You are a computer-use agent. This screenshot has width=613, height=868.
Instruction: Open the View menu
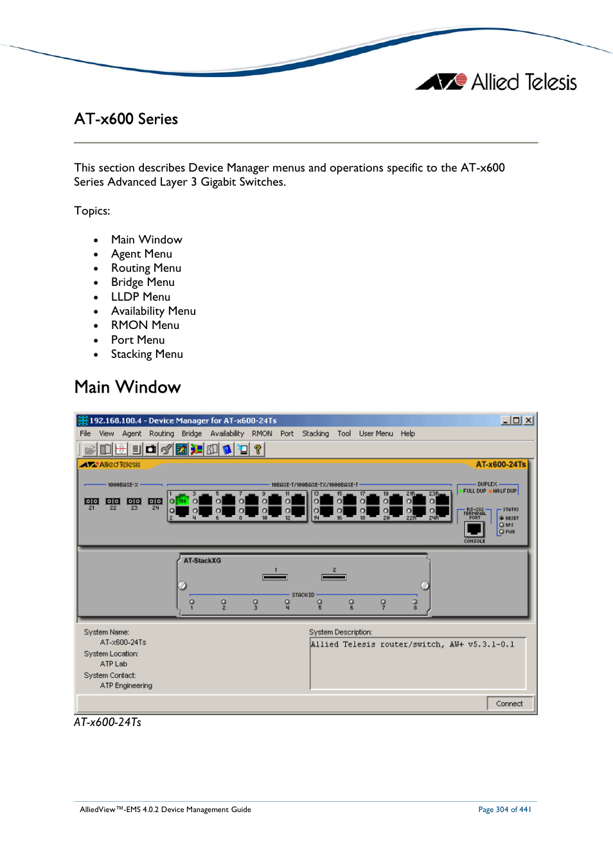[x=107, y=434]
